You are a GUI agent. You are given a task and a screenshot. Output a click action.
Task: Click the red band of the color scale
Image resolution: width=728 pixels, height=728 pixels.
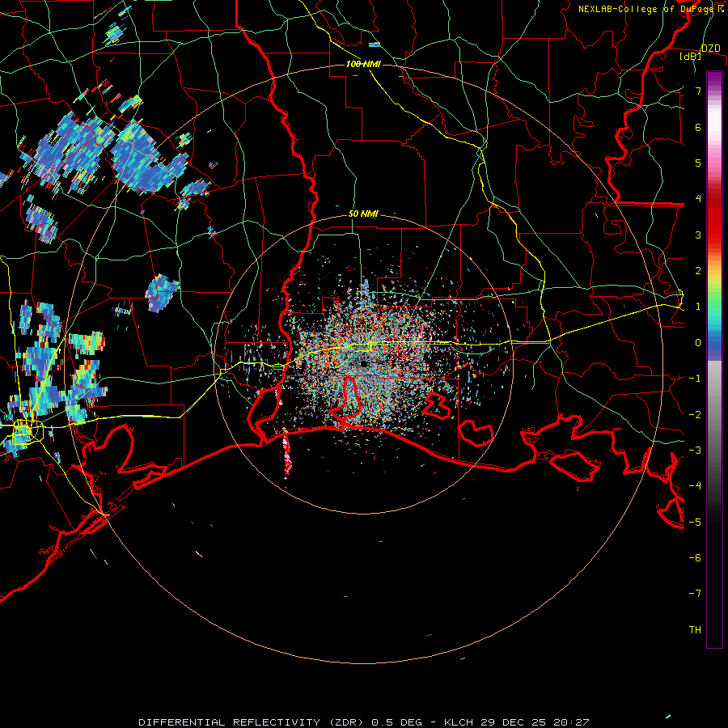coord(714,218)
